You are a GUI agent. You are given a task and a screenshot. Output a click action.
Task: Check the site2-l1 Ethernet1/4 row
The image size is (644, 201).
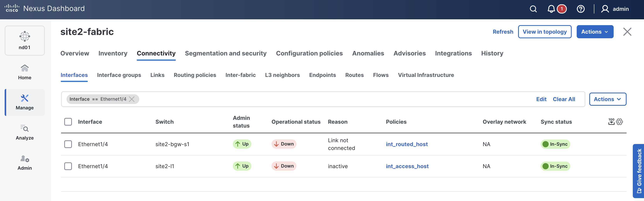[68, 166]
